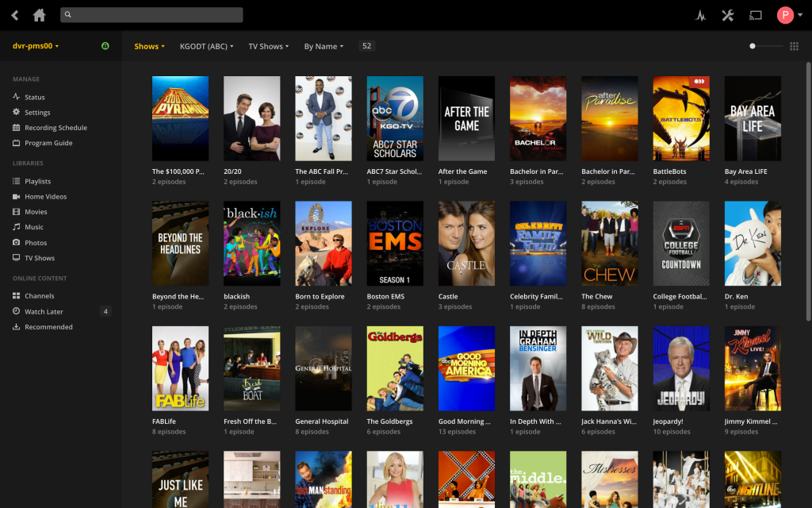Open the Dr. Ken poster
The height and width of the screenshot is (508, 812).
(x=753, y=243)
